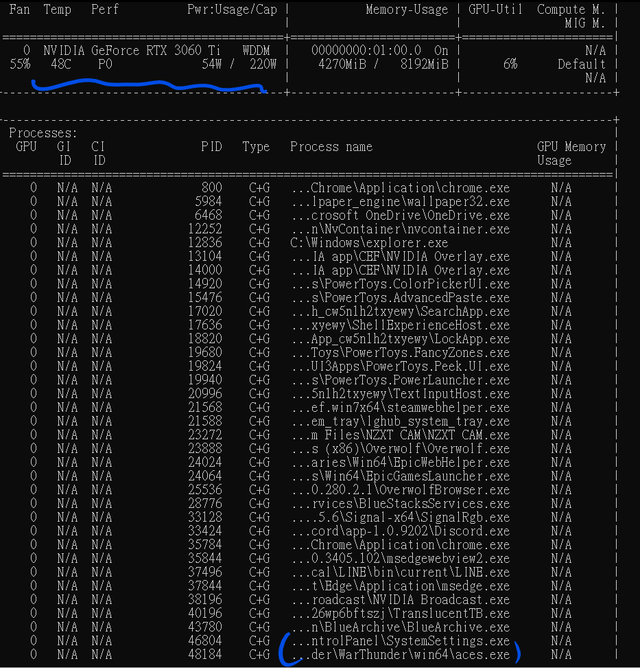Click NVIDIA Overlay.exe path in PID 13104 row

coord(401,256)
